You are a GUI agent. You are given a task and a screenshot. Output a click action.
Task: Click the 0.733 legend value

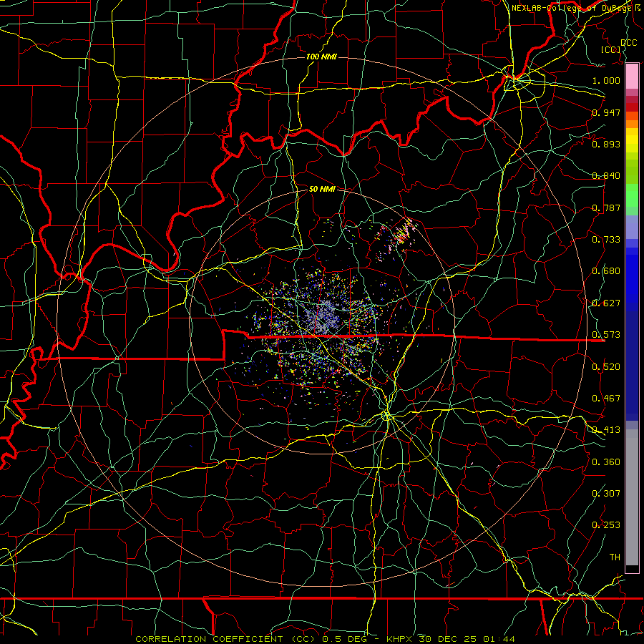[x=606, y=240]
